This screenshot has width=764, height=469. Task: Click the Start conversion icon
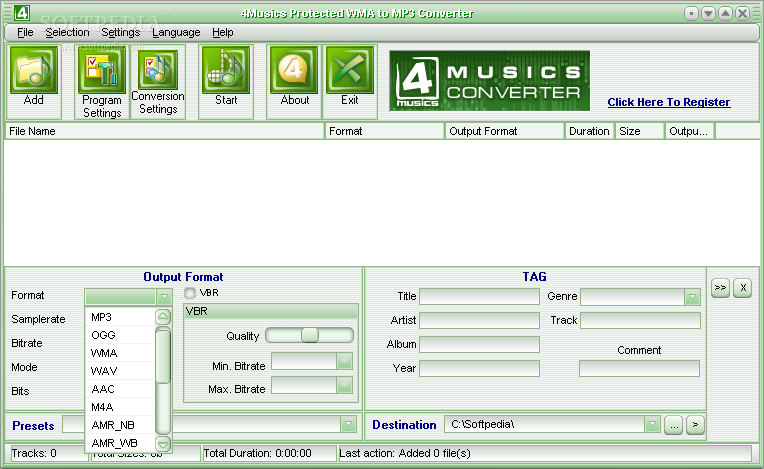click(x=226, y=70)
